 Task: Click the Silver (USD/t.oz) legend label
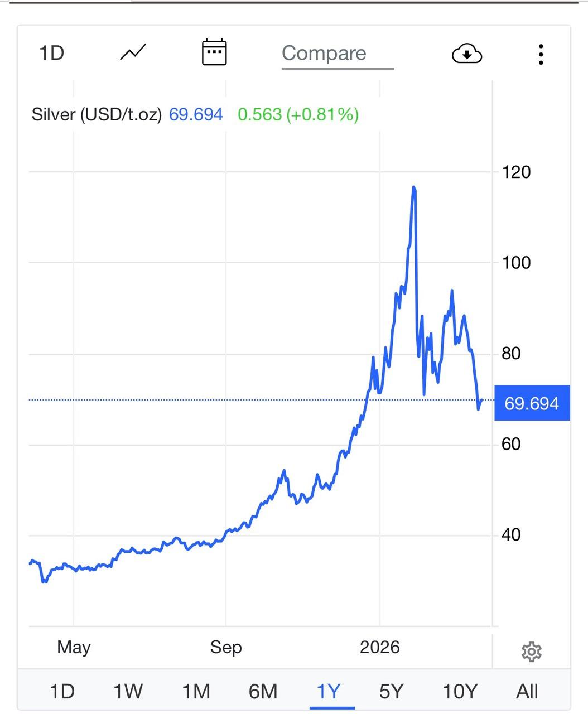(97, 115)
